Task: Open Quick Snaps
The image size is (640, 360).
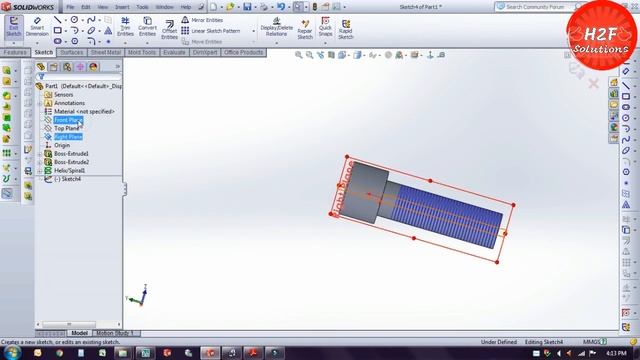Action: pyautogui.click(x=325, y=27)
